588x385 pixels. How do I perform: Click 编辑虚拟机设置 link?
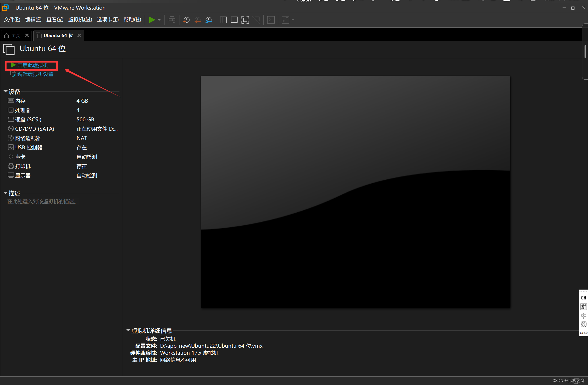point(35,74)
